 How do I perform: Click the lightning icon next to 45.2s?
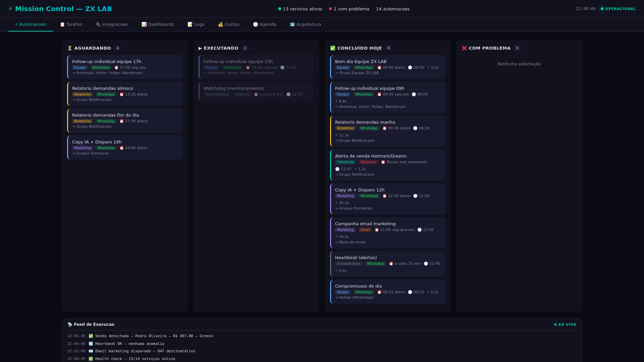(336, 203)
